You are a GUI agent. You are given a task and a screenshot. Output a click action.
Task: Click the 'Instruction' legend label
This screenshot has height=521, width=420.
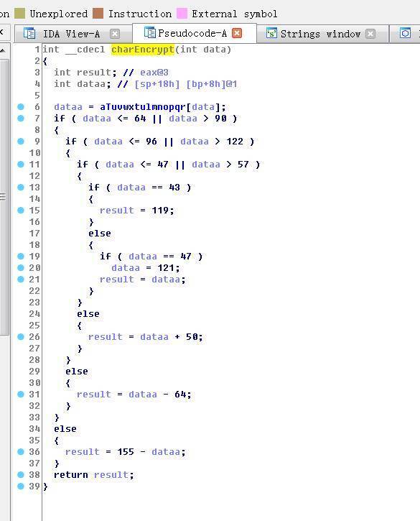(140, 14)
